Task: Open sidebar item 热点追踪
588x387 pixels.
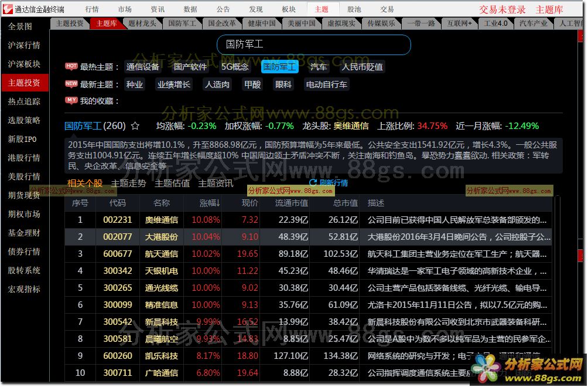Action: 25,101
